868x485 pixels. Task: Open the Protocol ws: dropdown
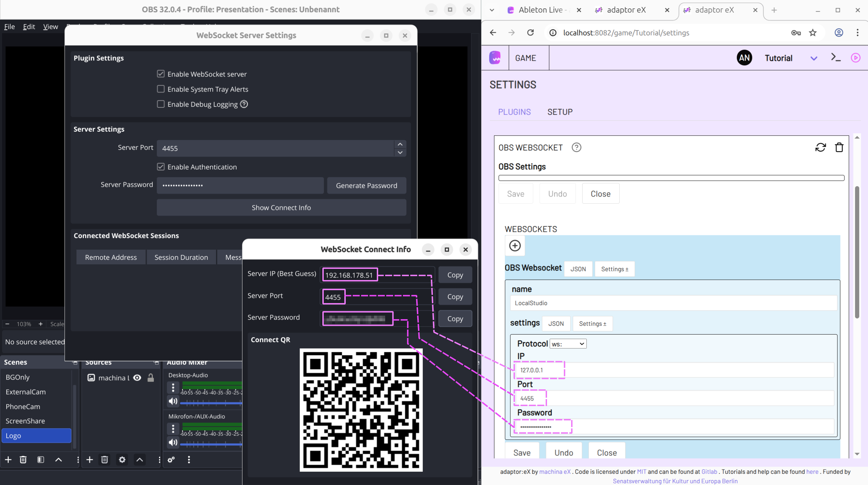(x=568, y=344)
